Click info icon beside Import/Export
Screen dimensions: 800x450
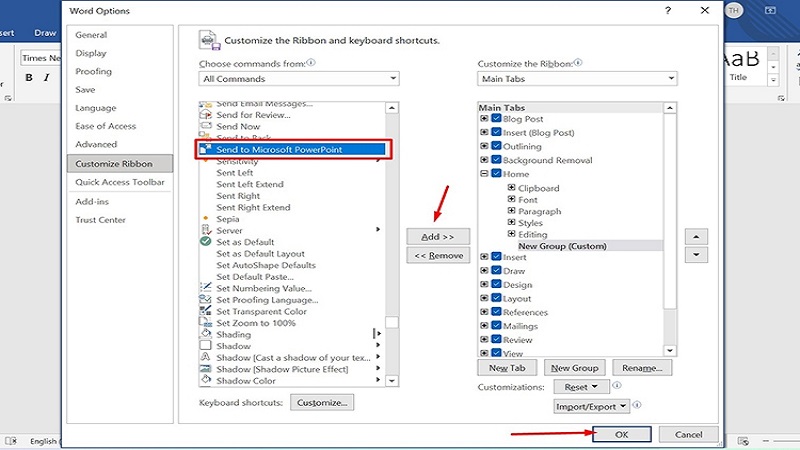[637, 405]
